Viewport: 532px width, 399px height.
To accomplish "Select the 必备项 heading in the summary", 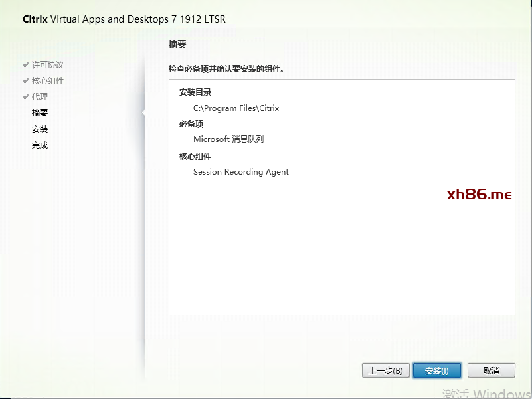I will click(191, 124).
